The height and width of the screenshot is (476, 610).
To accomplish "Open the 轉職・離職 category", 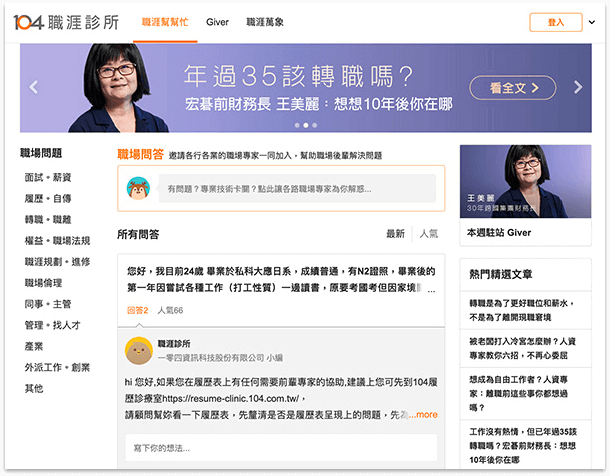I will [x=48, y=219].
